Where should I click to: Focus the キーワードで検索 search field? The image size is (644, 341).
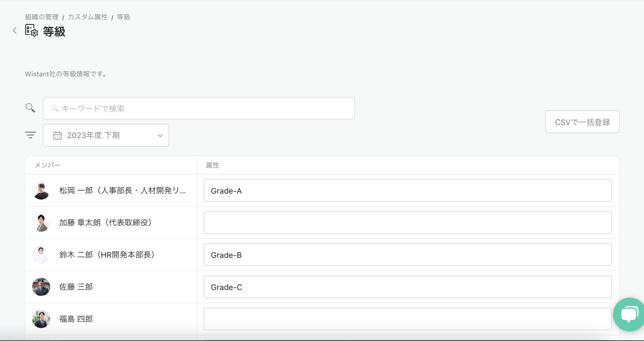pos(199,109)
